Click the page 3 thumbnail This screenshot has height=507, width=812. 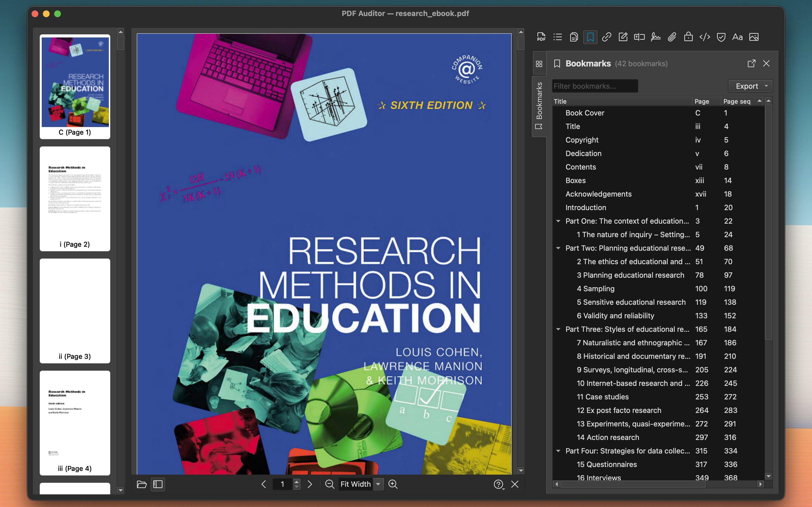pos(75,311)
